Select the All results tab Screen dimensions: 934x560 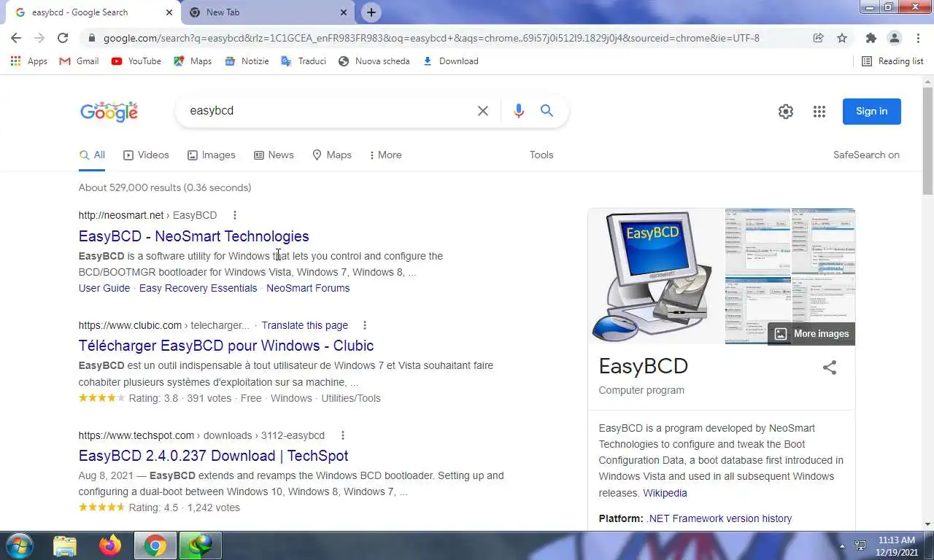tap(92, 155)
